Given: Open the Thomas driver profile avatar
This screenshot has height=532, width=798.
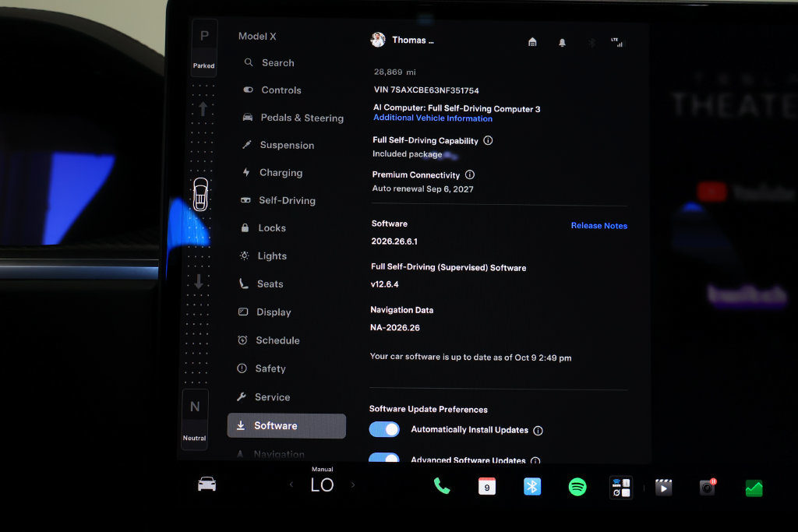Looking at the screenshot, I should 378,40.
